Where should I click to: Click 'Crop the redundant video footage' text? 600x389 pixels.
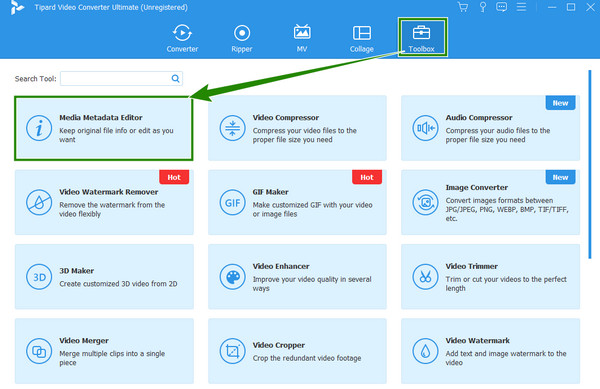tap(307, 358)
